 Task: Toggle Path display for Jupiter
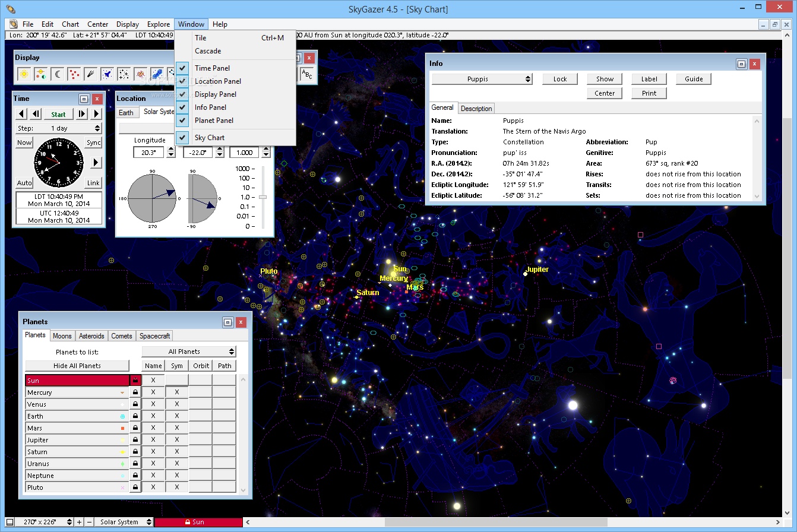coord(224,440)
